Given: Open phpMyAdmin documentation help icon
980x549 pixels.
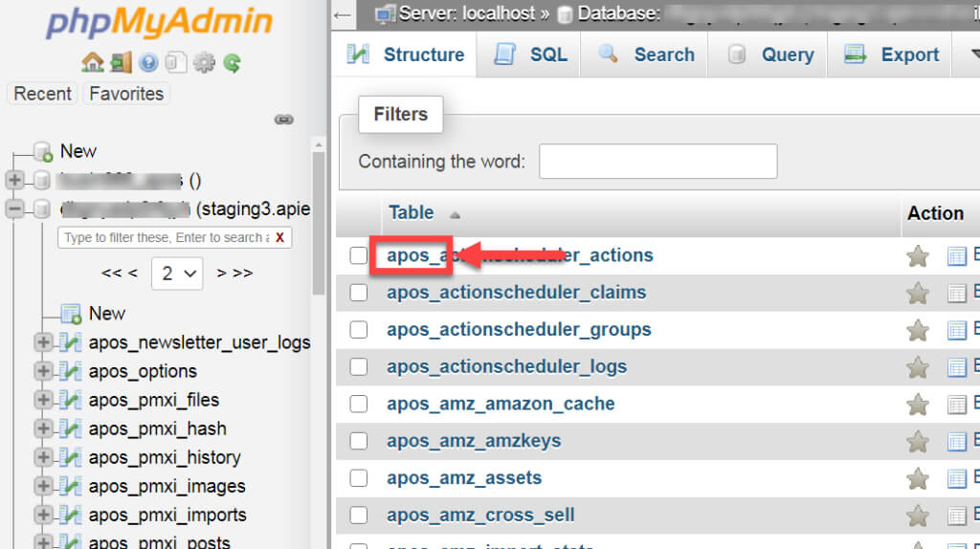Looking at the screenshot, I should (148, 63).
